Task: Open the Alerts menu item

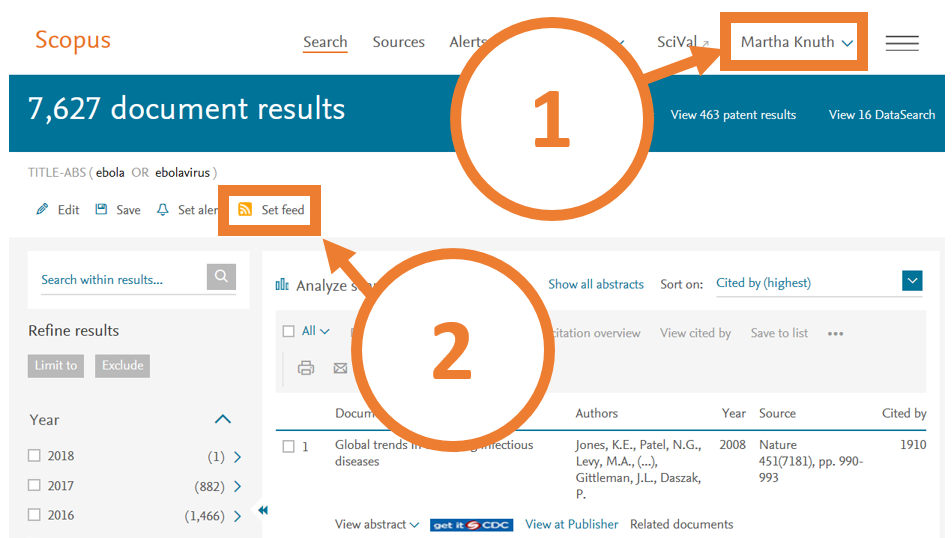Action: click(x=466, y=42)
